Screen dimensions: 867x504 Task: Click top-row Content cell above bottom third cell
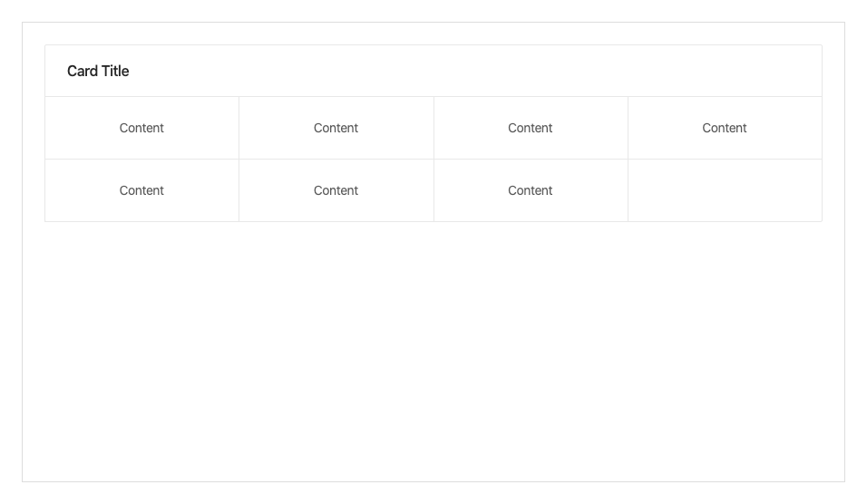[530, 128]
